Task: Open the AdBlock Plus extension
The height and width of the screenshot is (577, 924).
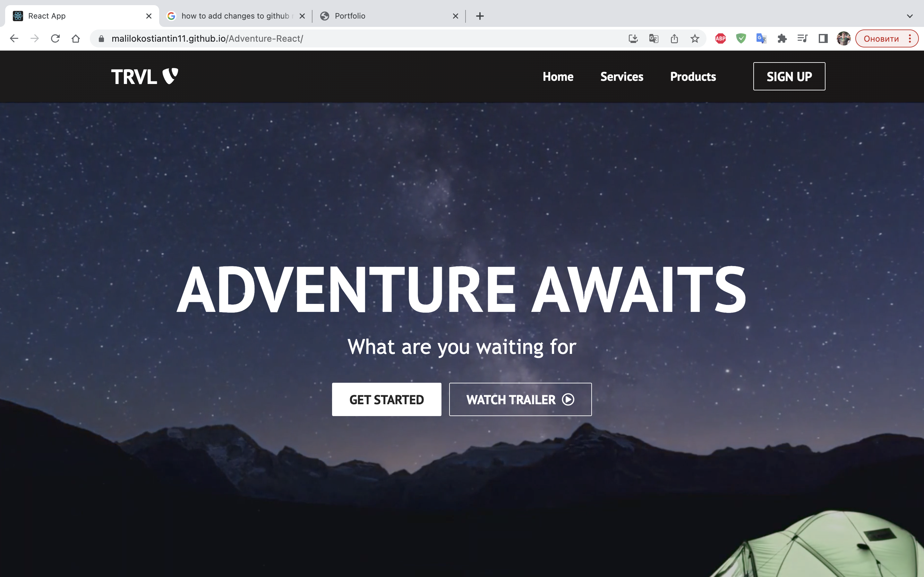Action: tap(721, 38)
